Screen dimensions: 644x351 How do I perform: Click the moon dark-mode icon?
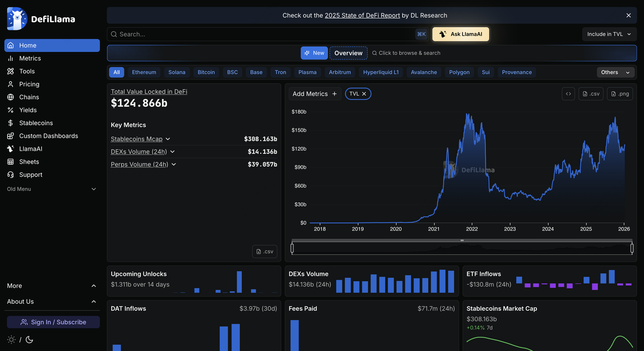pos(29,339)
